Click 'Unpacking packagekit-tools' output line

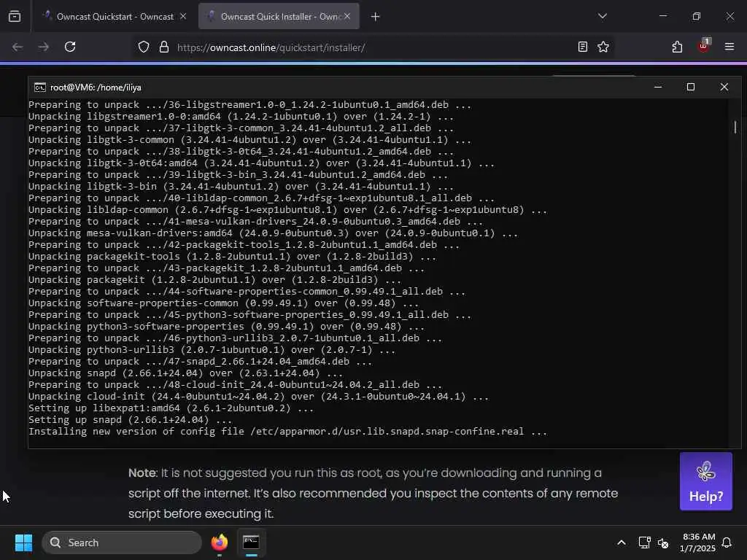coord(233,257)
